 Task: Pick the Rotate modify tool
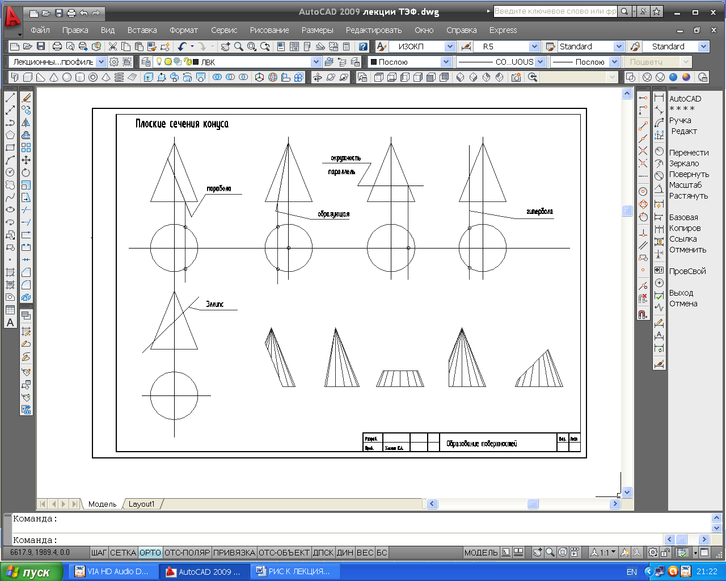26,172
